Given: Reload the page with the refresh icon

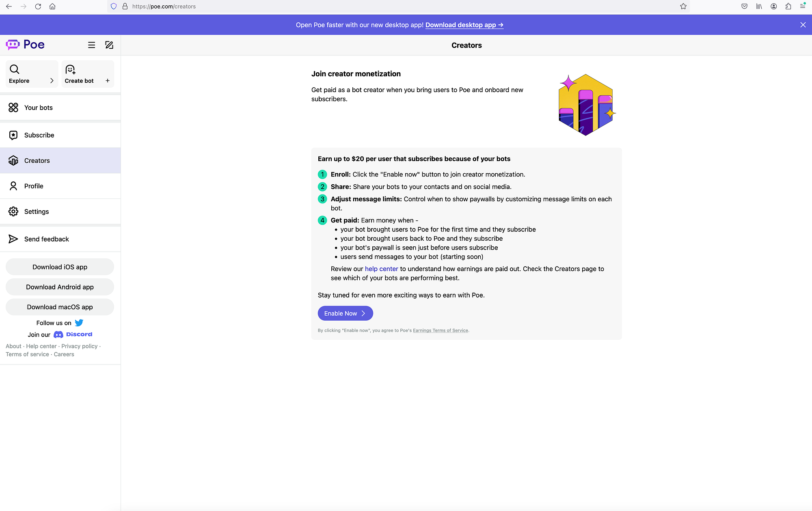Looking at the screenshot, I should [38, 6].
